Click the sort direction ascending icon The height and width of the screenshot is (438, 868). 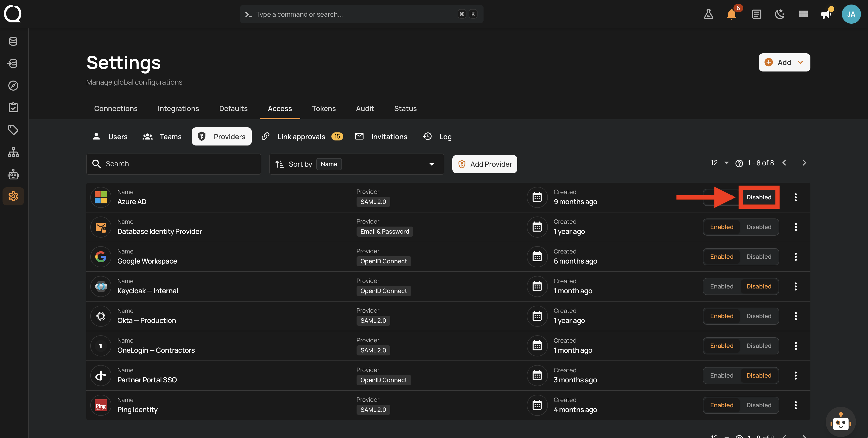pyautogui.click(x=280, y=164)
